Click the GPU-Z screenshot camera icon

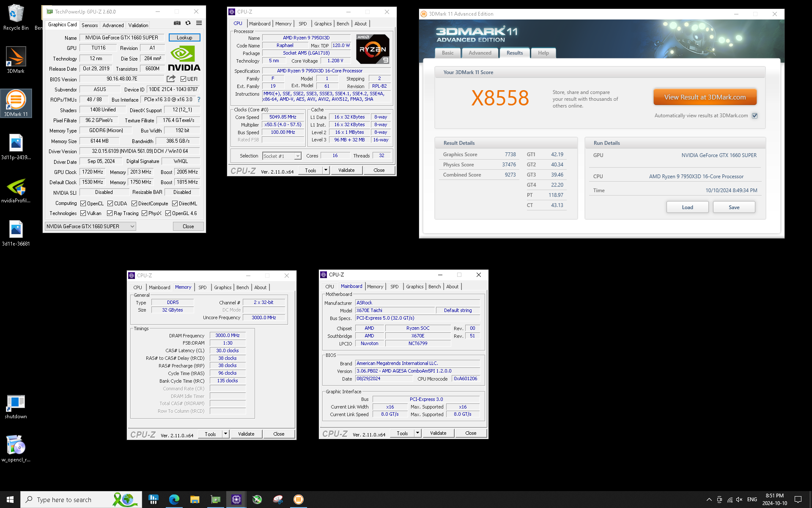pyautogui.click(x=177, y=23)
